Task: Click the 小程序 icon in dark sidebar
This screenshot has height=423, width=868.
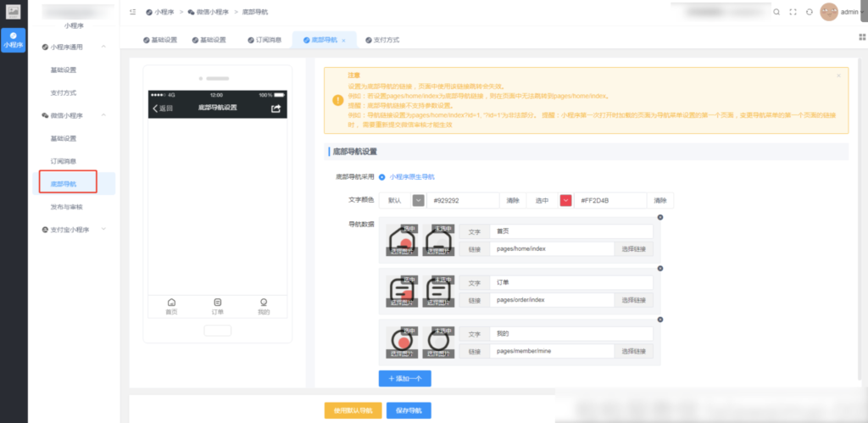Action: 14,40
